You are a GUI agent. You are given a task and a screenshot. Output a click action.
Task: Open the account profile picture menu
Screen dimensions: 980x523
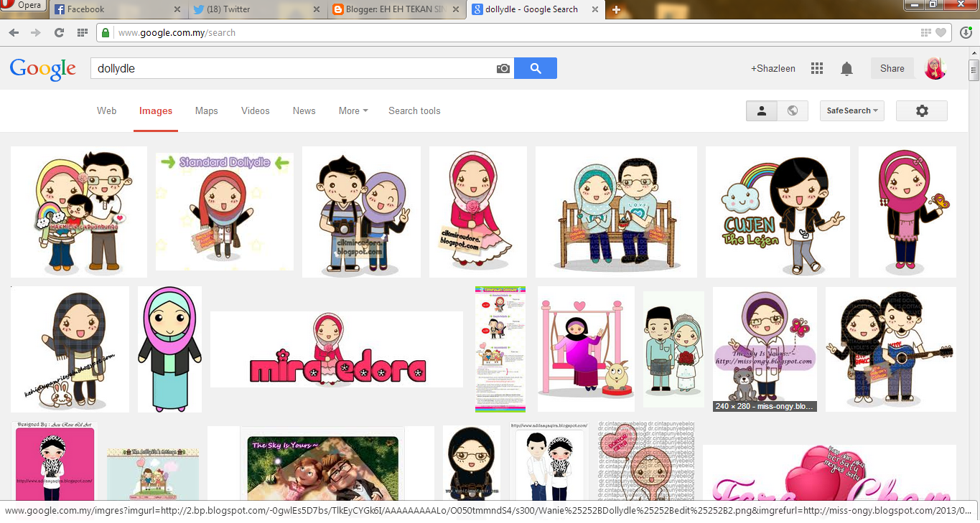coord(935,68)
